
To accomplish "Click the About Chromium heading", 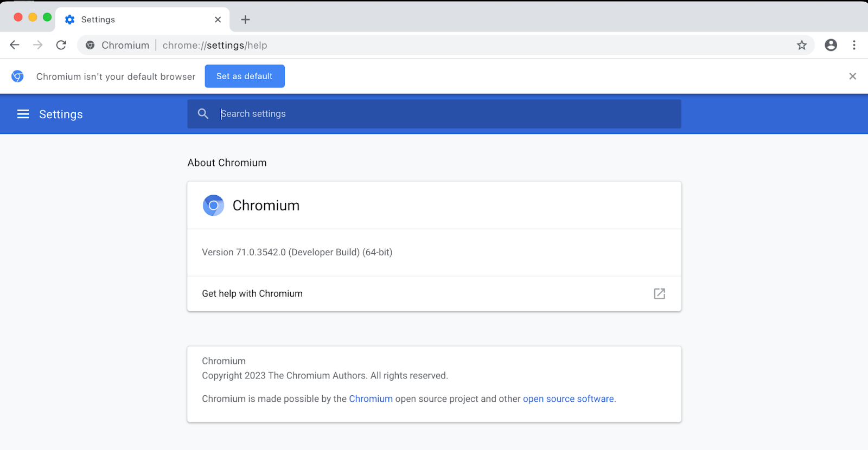I will (227, 163).
